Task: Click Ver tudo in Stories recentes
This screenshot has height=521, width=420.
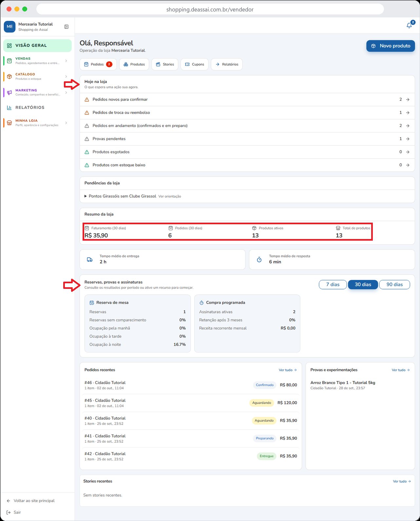Action: tap(402, 481)
